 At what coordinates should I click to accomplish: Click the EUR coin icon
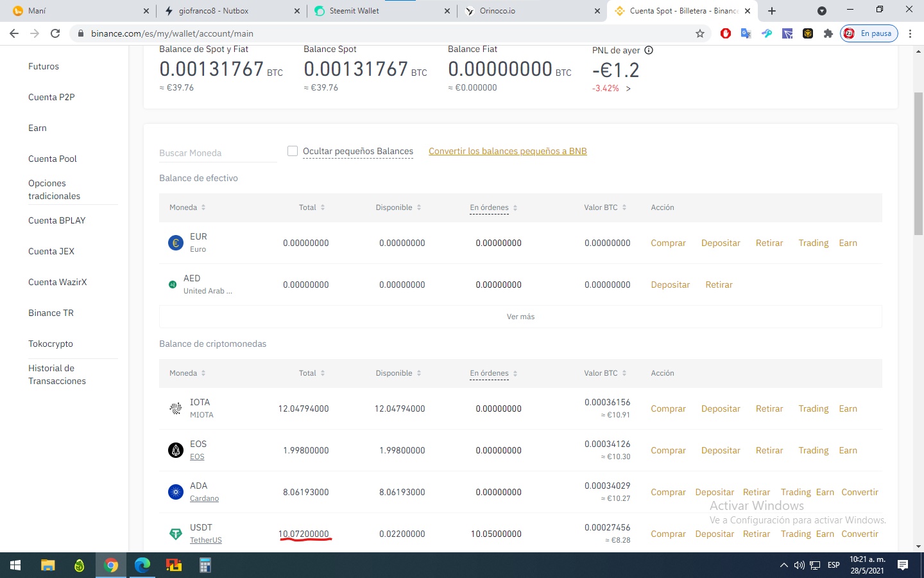click(x=175, y=243)
